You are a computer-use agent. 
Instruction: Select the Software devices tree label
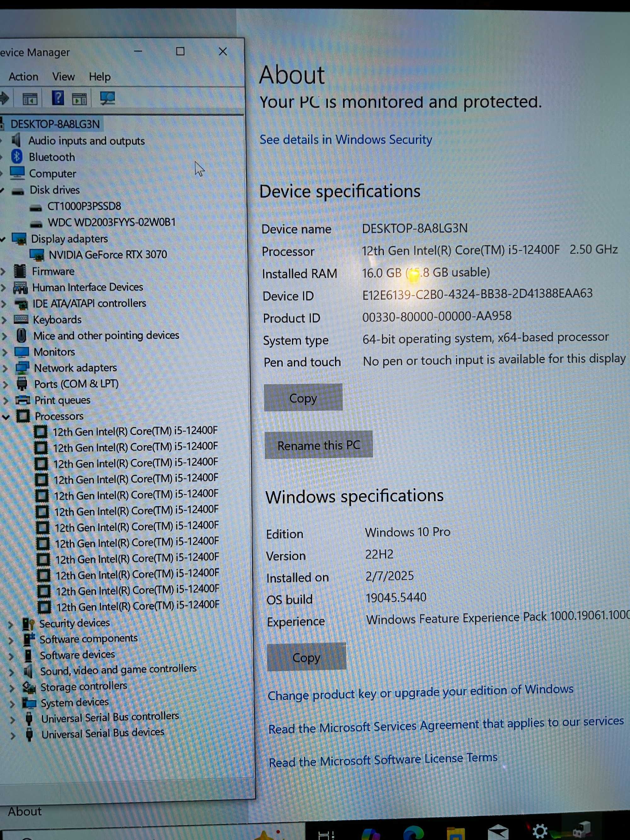77,655
